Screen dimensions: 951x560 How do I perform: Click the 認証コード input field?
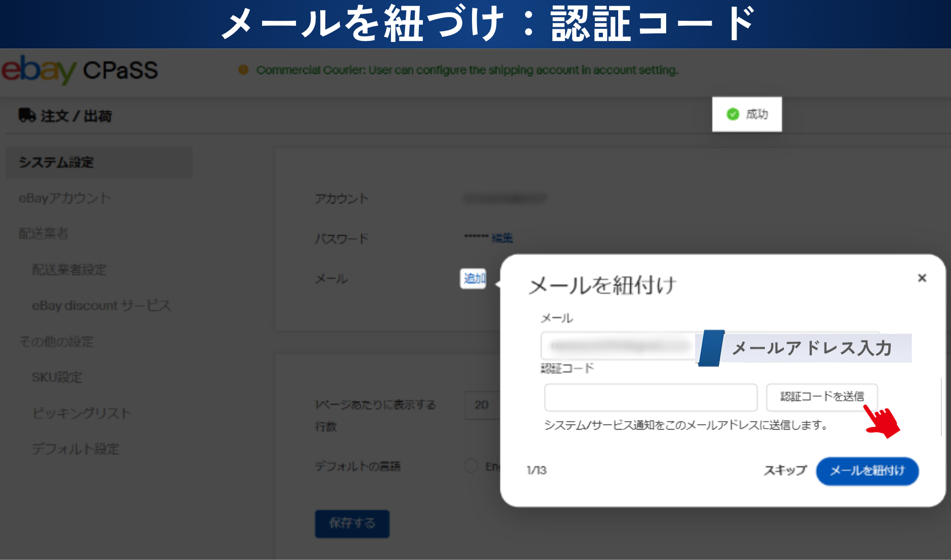[x=651, y=397]
